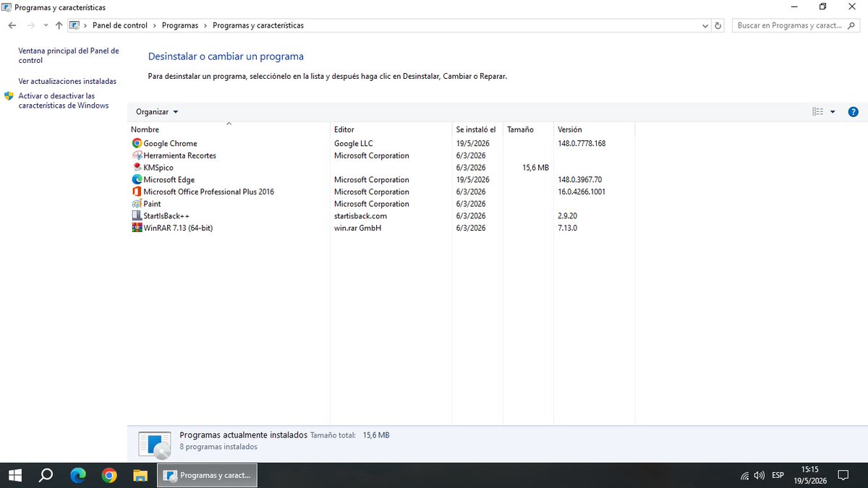The image size is (868, 488).
Task: Expand the address bar history dropdown
Action: pyautogui.click(x=706, y=25)
